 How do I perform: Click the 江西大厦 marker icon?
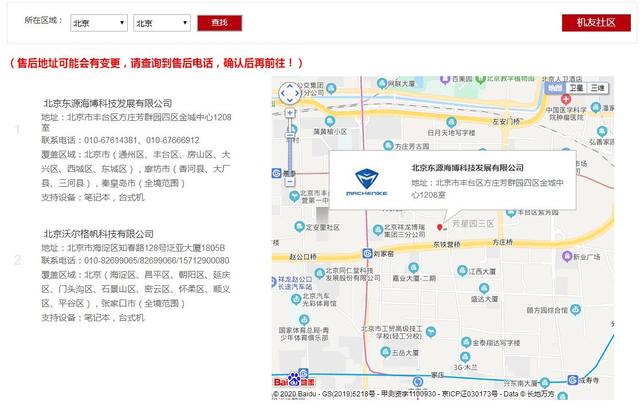click(462, 271)
